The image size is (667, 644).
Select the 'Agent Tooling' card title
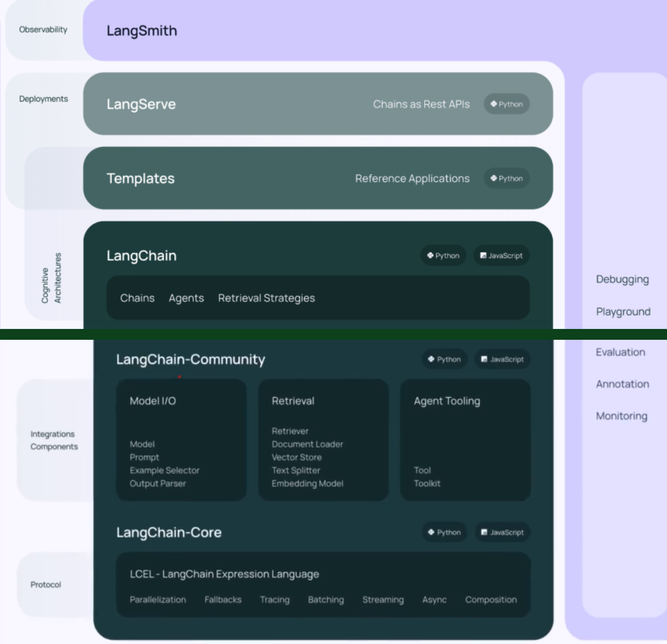(x=447, y=401)
